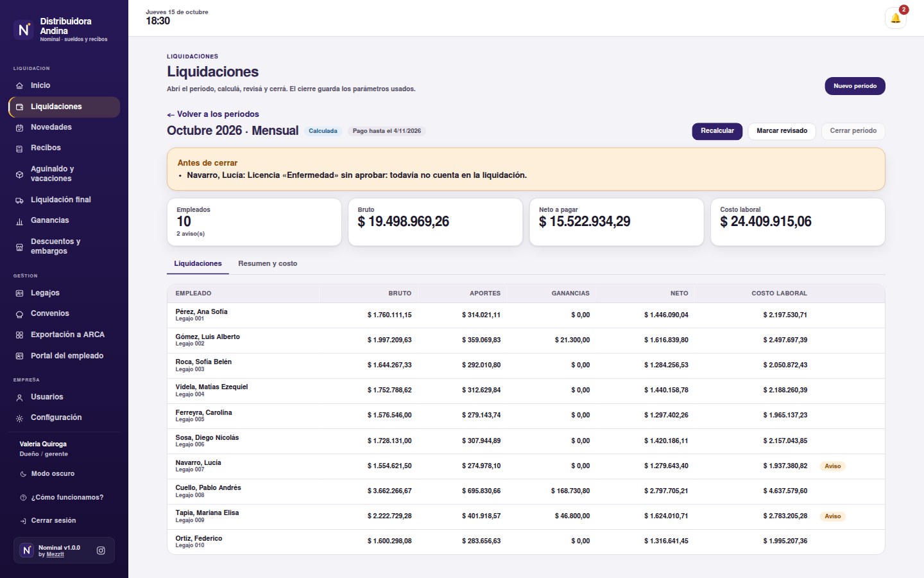This screenshot has width=924, height=578.
Task: Click the Legajos card icon
Action: pyautogui.click(x=19, y=293)
